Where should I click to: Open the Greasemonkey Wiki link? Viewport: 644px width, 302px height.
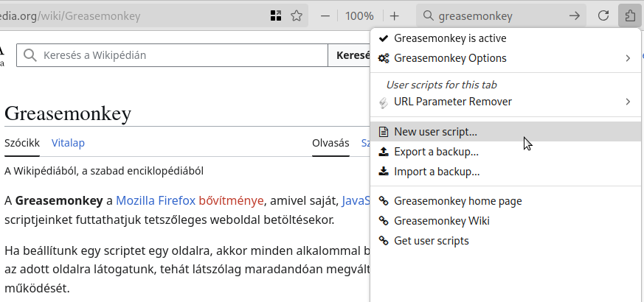click(505, 221)
